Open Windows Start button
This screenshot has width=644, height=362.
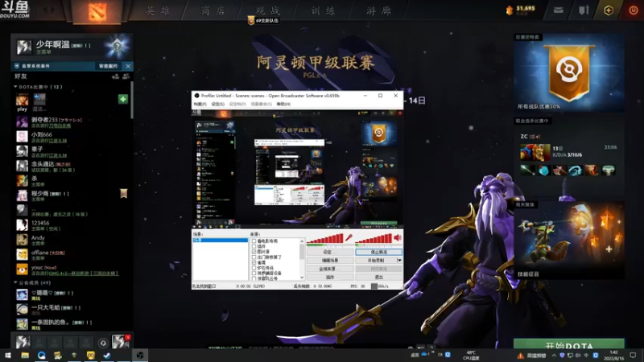coord(7,355)
